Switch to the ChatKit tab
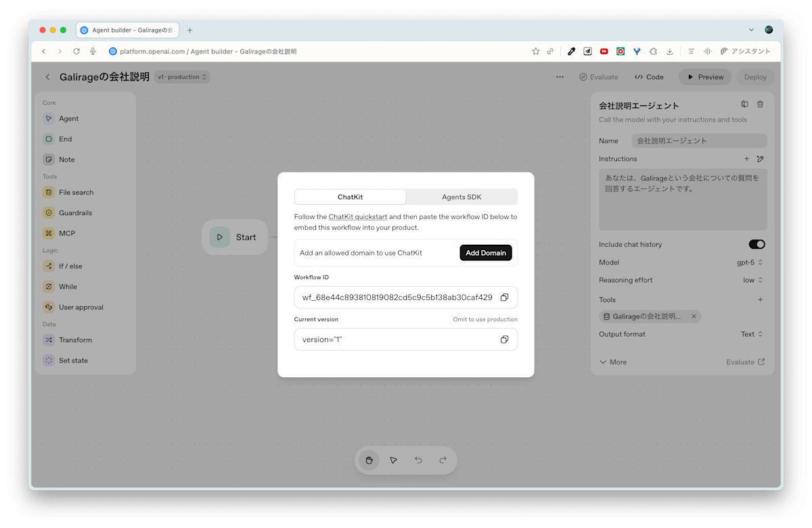This screenshot has width=812, height=528. pyautogui.click(x=351, y=197)
